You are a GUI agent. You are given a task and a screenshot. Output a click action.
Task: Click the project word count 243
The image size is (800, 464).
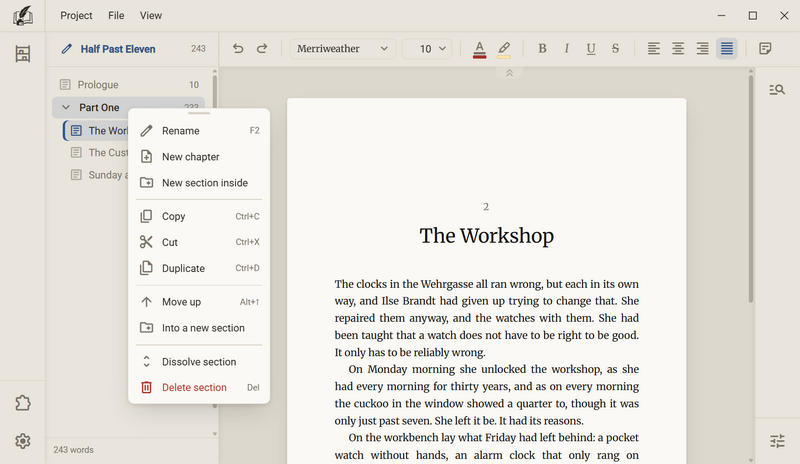point(198,49)
